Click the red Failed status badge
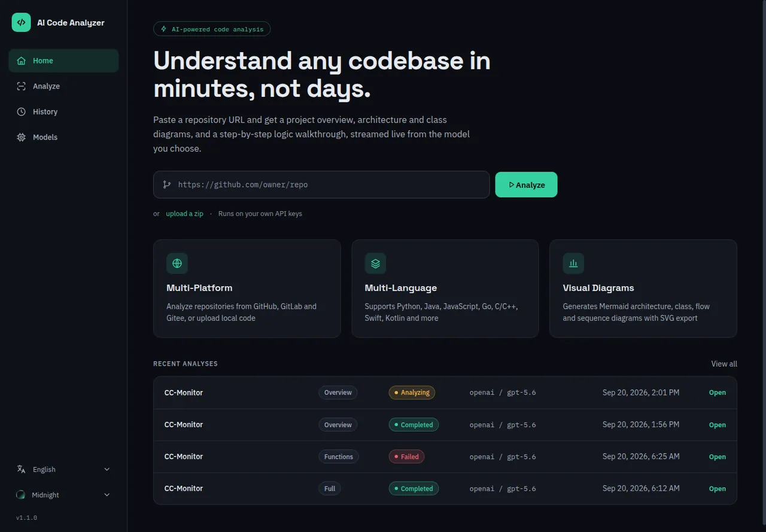This screenshot has height=532, width=766. [x=406, y=457]
